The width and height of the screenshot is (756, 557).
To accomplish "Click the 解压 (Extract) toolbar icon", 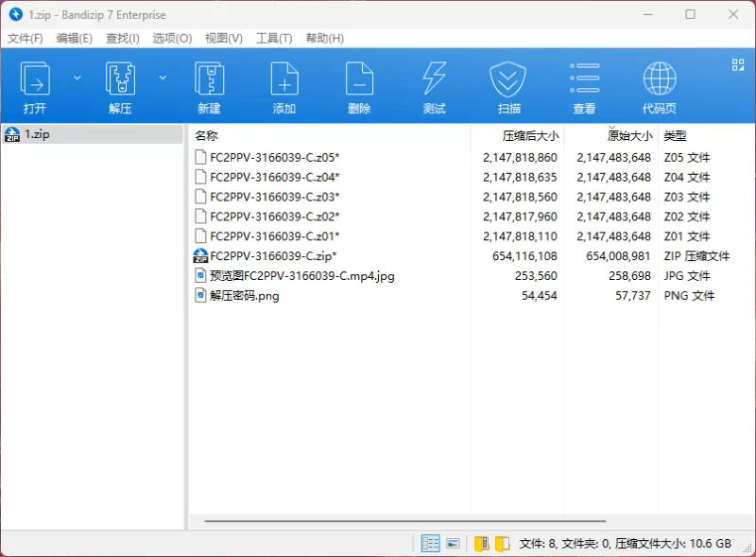I will coord(120,87).
